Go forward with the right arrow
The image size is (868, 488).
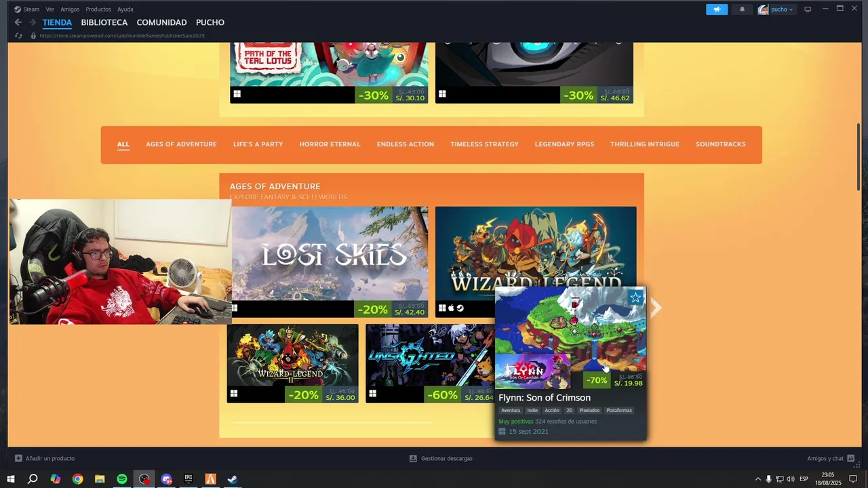[x=32, y=22]
